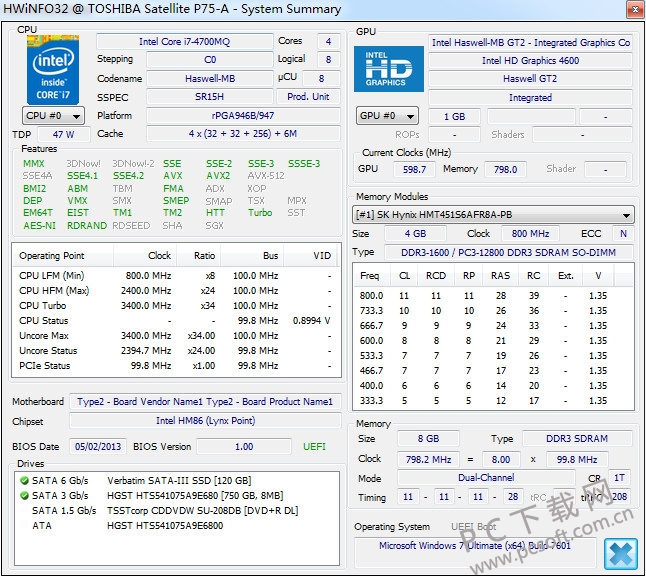Click the 0.8994 V CPU Status voltage

[311, 321]
